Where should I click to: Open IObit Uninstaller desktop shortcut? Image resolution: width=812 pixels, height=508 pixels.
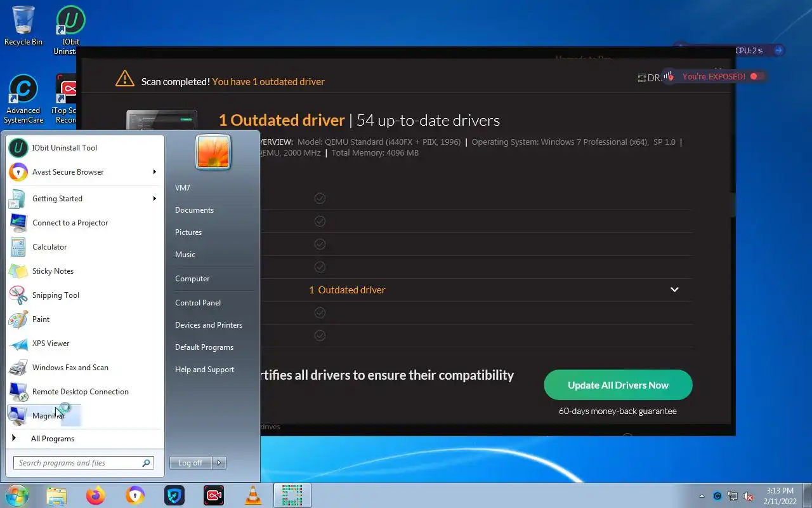click(x=70, y=30)
